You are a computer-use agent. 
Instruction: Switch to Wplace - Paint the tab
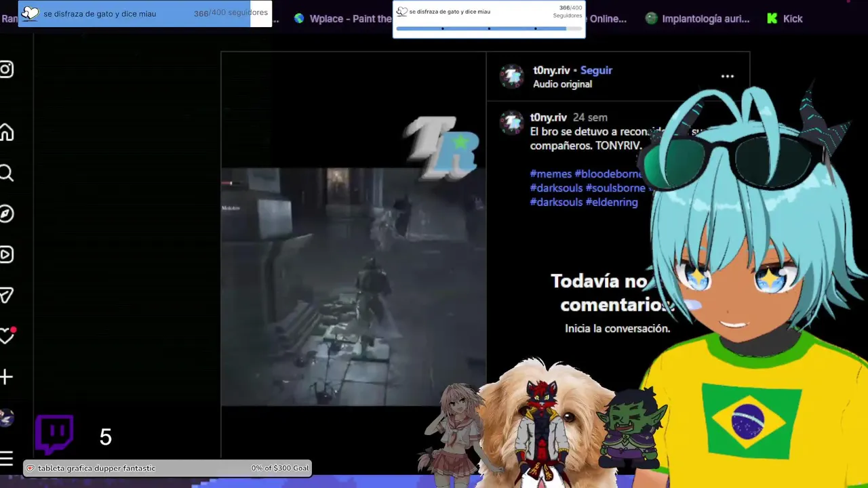click(x=342, y=19)
